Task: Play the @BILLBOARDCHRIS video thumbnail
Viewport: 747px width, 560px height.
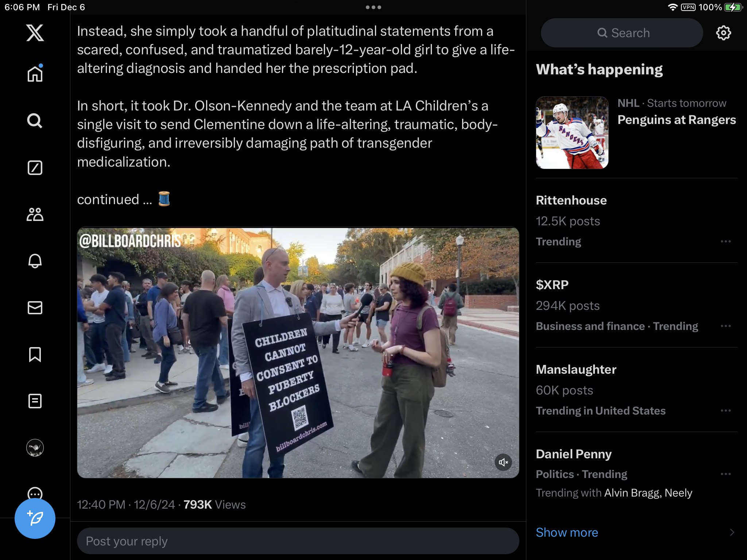Action: click(x=298, y=352)
